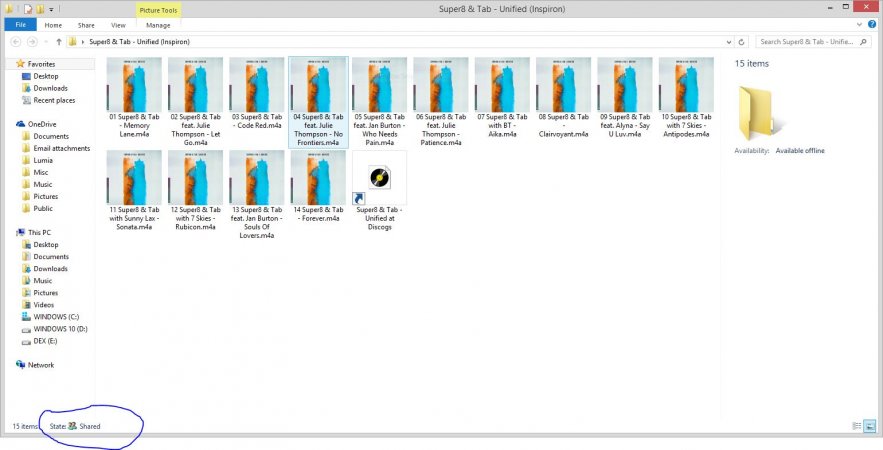Click the search magnifier icon

(x=865, y=42)
